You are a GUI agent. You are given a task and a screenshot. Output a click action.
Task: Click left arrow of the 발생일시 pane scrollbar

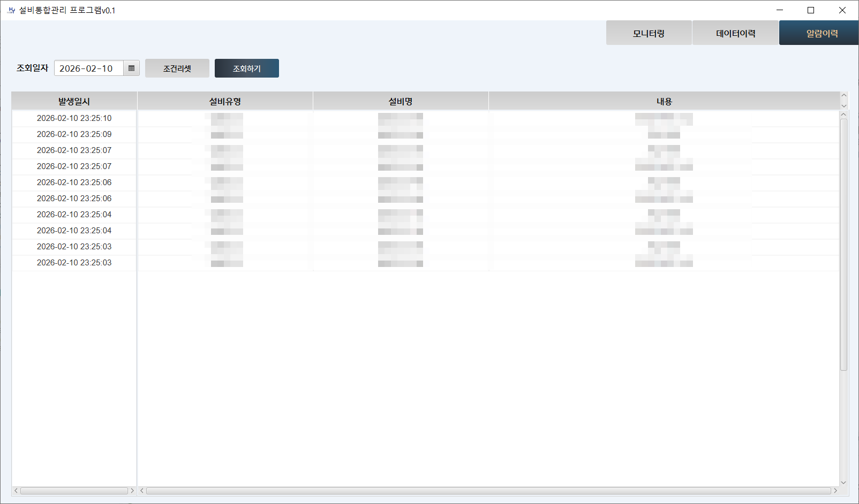point(16,491)
